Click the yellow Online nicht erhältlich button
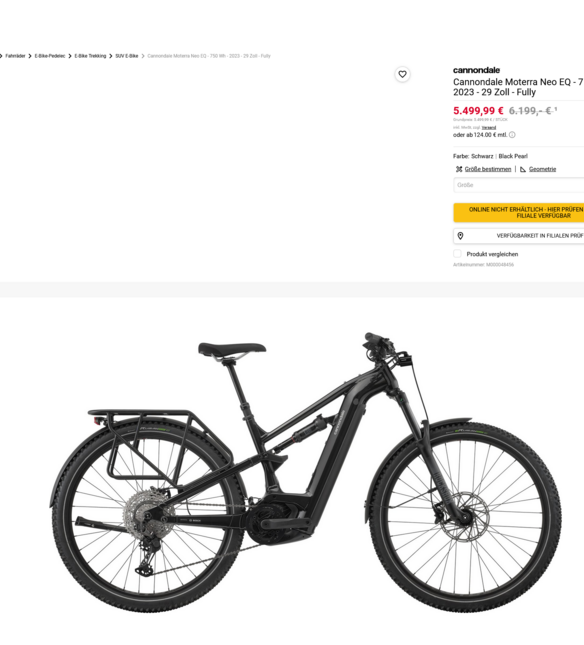Screen dimensions: 584x645 click(519, 212)
